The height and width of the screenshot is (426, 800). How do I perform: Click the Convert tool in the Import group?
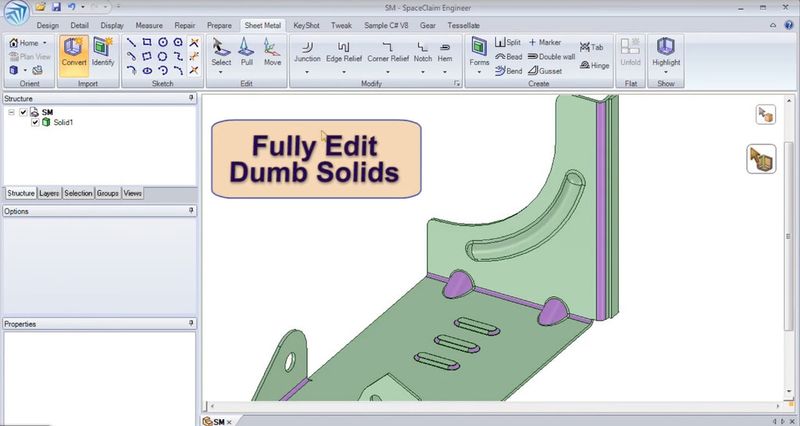[74, 55]
